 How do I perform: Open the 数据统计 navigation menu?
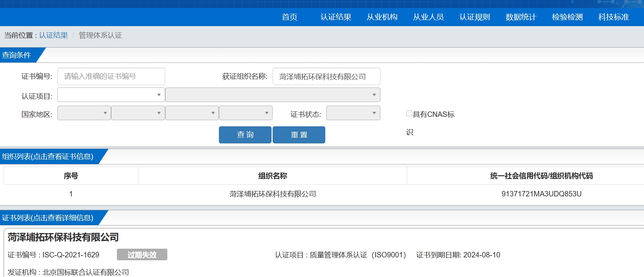pyautogui.click(x=521, y=17)
